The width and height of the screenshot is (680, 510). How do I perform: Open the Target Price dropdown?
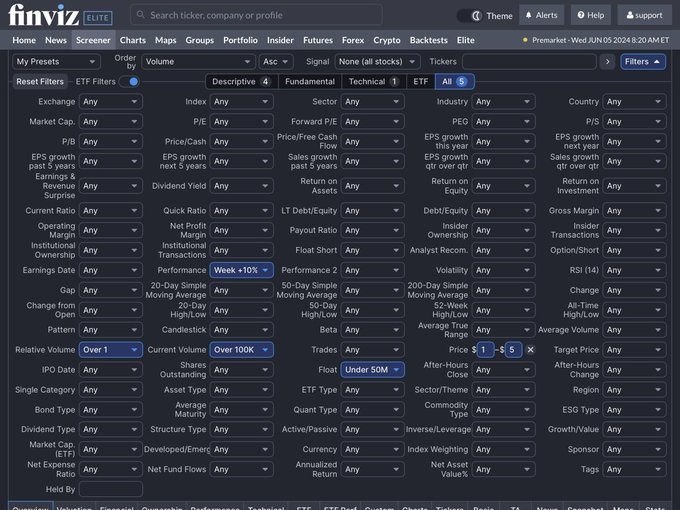(x=634, y=350)
